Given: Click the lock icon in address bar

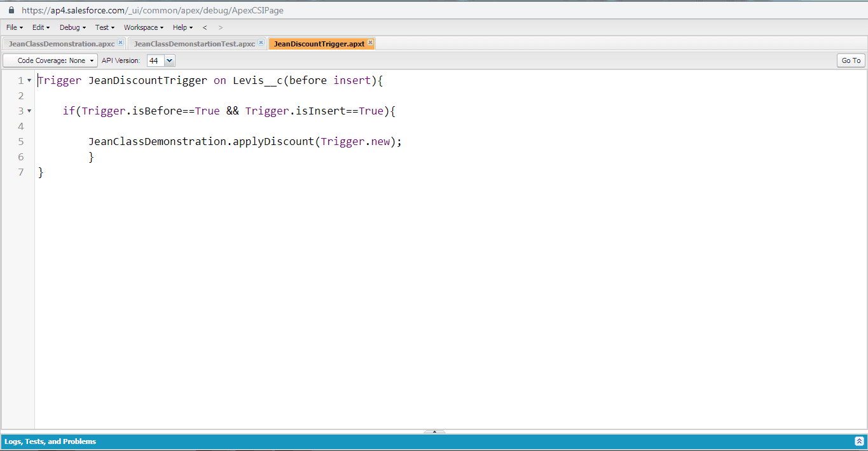Looking at the screenshot, I should point(11,10).
